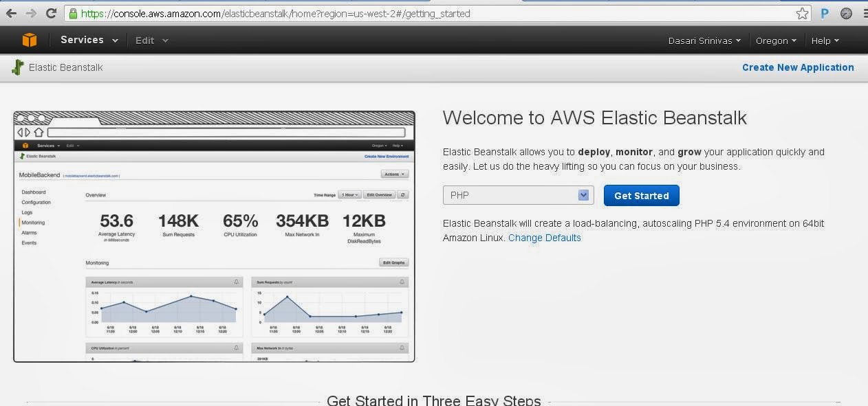868x406 pixels.
Task: Open the Help dropdown
Action: (824, 41)
